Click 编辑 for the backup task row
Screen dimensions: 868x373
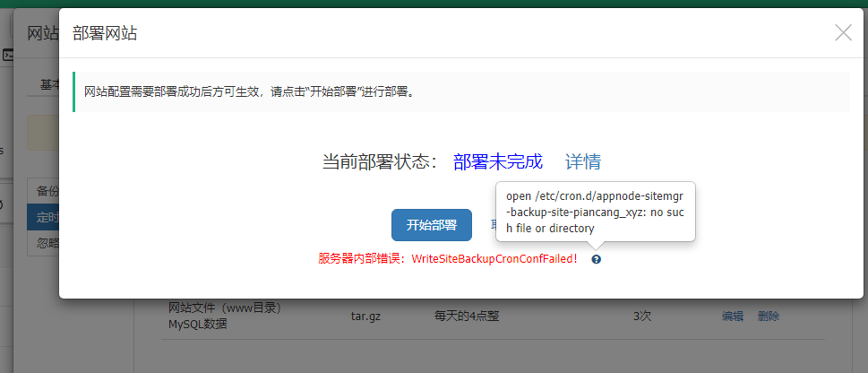732,316
